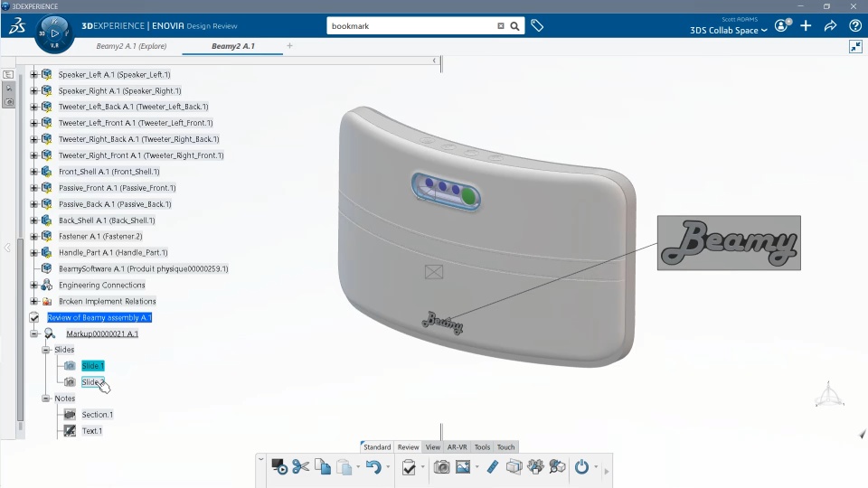This screenshot has width=868, height=488.
Task: Click the magnifier with cube icon
Action: click(x=558, y=467)
